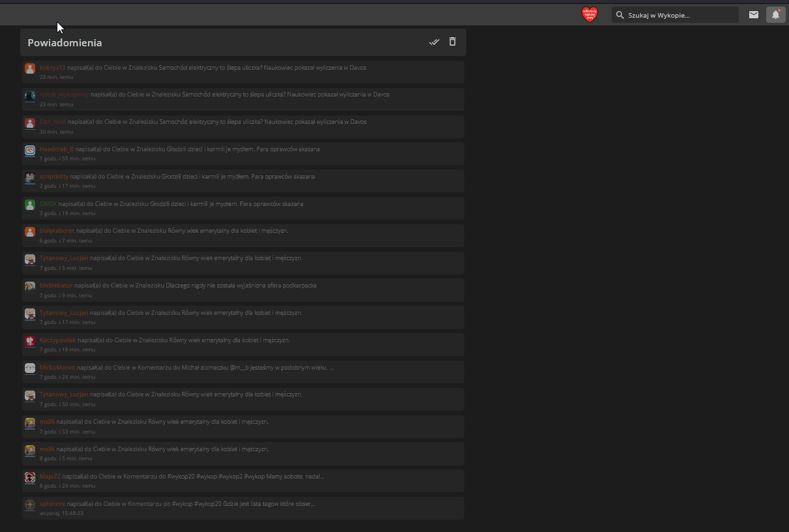789x532 pixels.
Task: Open the bialytaboret profile link
Action: point(57,231)
